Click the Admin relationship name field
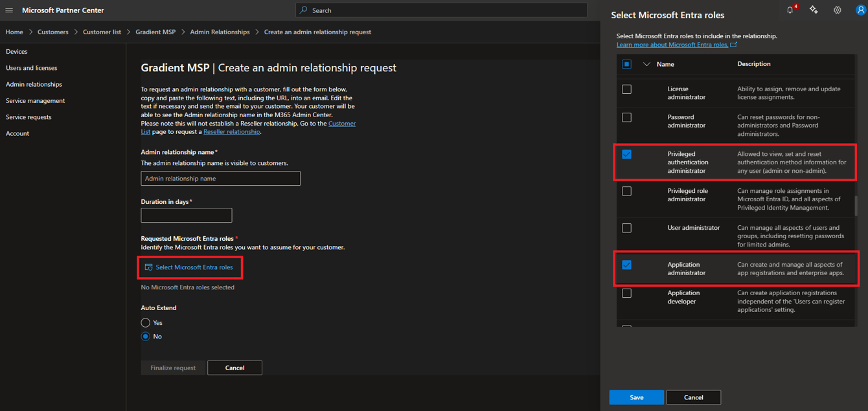Viewport: 868px width, 411px height. click(x=220, y=178)
